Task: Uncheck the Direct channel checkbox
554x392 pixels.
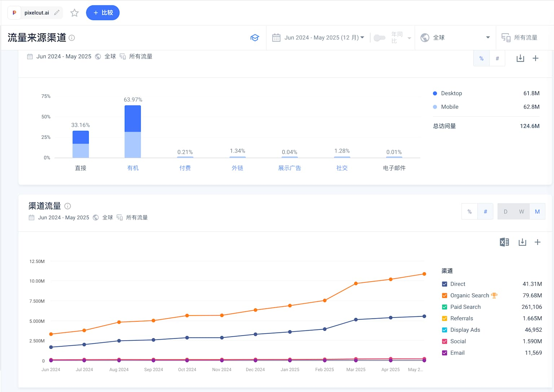Action: coord(445,284)
